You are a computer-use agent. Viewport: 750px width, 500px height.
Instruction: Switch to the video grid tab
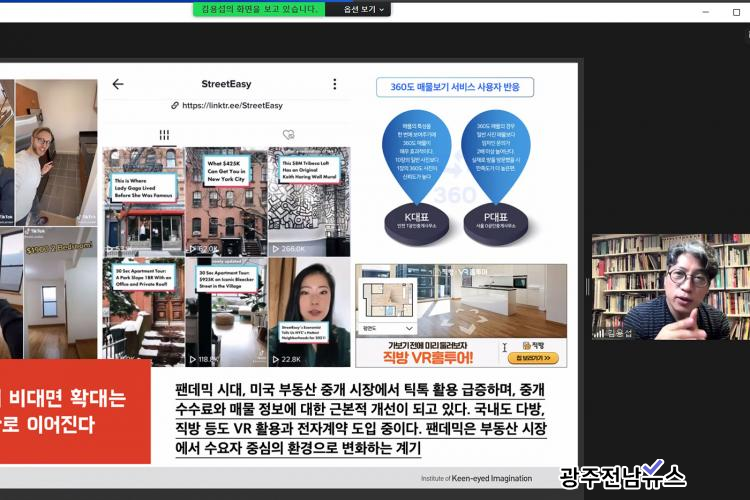click(x=164, y=134)
